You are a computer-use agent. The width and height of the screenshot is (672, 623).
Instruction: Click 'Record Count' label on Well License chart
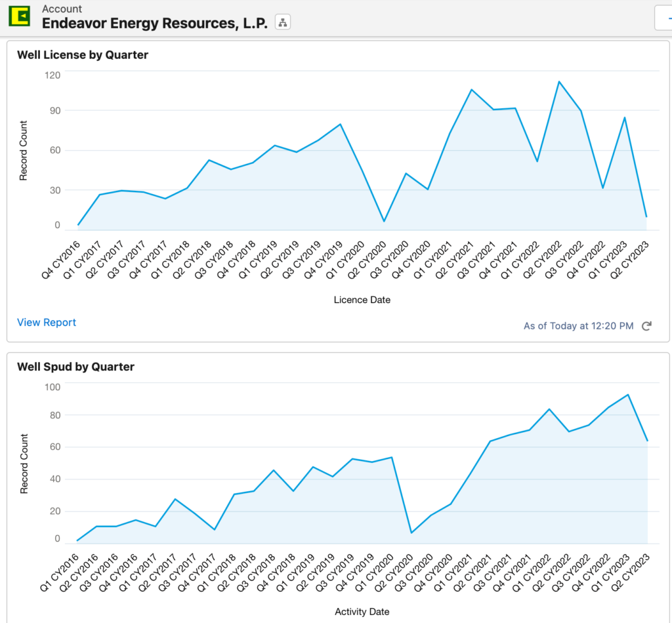pos(23,151)
